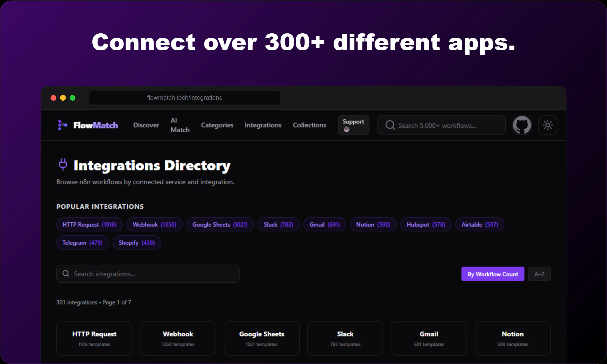The width and height of the screenshot is (607, 364).
Task: Sort integrations A–Z
Action: (x=539, y=274)
